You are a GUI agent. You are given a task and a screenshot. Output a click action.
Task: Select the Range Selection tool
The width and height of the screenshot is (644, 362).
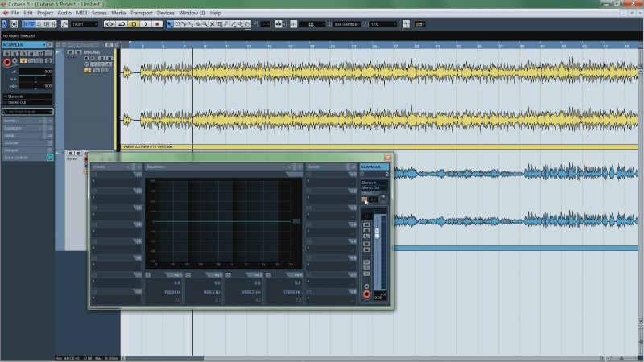pos(177,24)
